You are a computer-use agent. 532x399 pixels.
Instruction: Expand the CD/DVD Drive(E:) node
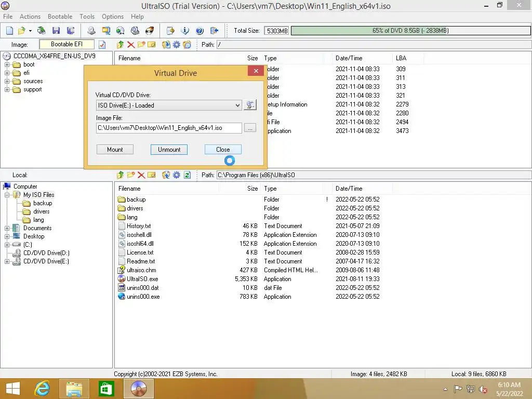coord(7,261)
